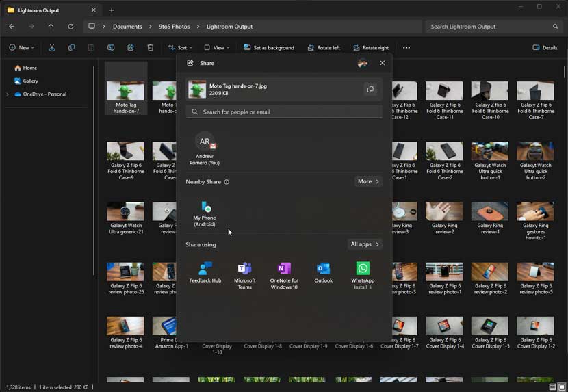Click the All apps button
The width and height of the screenshot is (568, 392).
pos(365,244)
